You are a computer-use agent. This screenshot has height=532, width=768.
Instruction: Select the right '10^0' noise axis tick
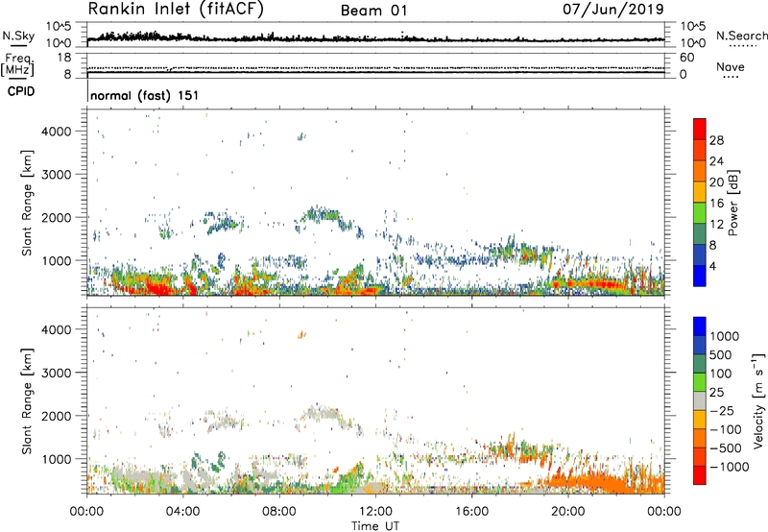(692, 43)
